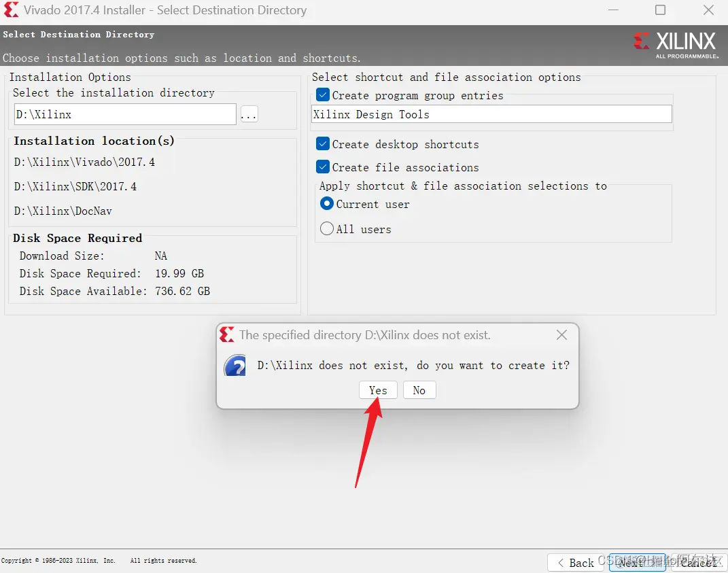The image size is (728, 573).
Task: Click the copyright Xilinx Inc. text
Action: 99,561
